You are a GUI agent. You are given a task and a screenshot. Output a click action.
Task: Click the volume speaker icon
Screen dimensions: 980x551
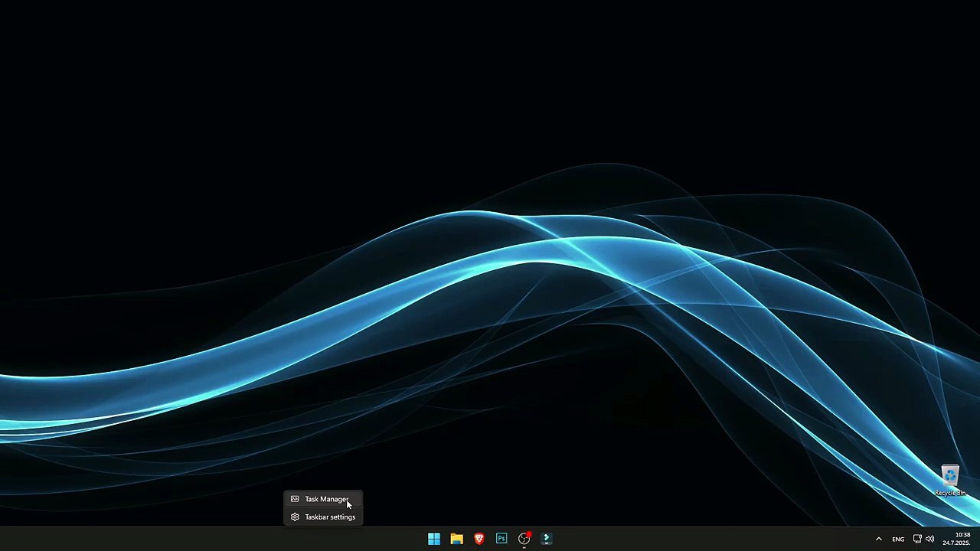pos(929,539)
